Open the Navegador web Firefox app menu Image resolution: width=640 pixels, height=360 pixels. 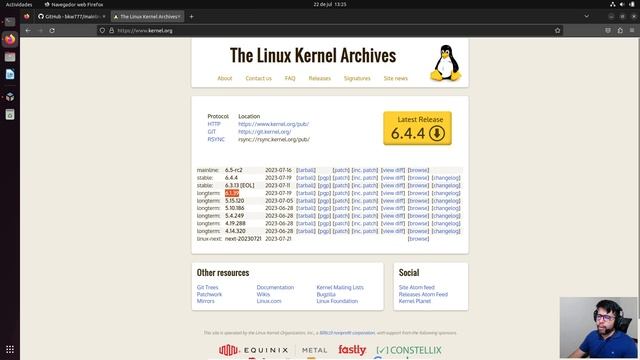[74, 4]
